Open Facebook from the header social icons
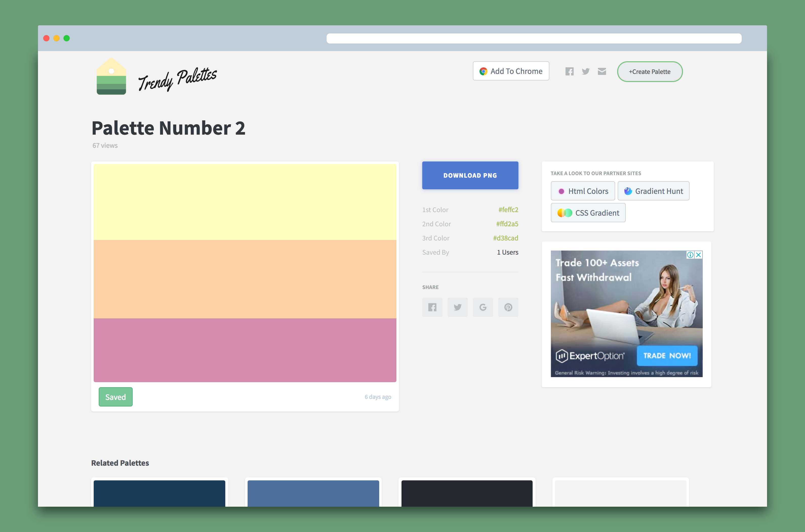Screen dimensions: 805x532 click(x=570, y=71)
